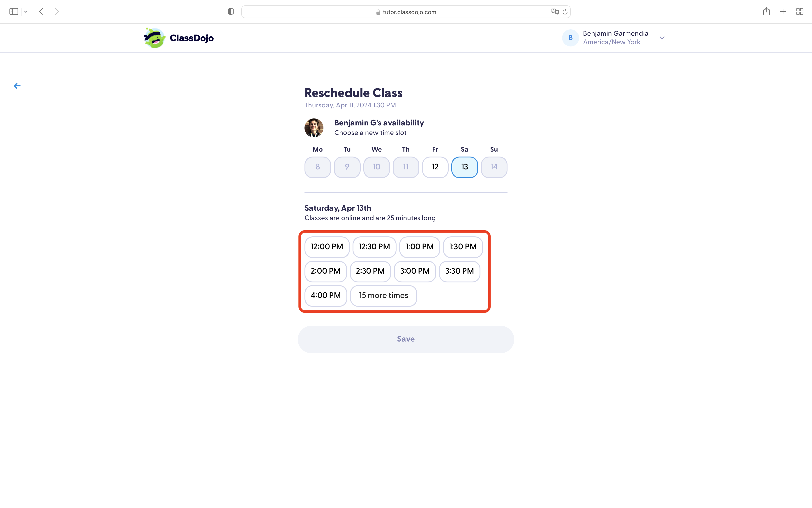Image resolution: width=812 pixels, height=508 pixels.
Task: Choose the 12:00 PM time slot
Action: tap(327, 247)
